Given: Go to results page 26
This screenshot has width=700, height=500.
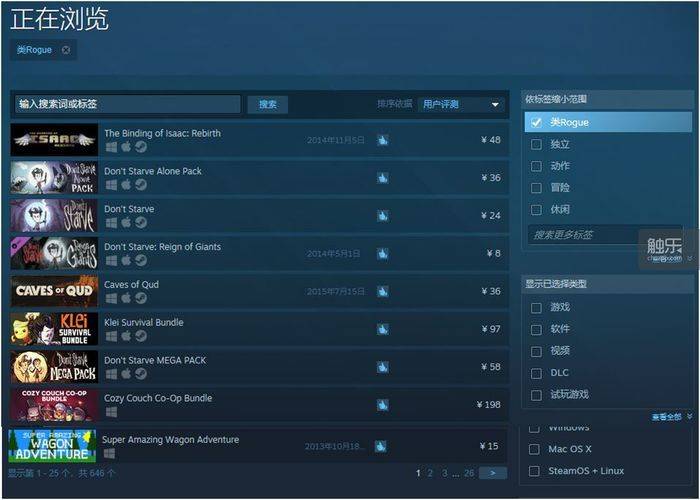Looking at the screenshot, I should click(x=469, y=473).
